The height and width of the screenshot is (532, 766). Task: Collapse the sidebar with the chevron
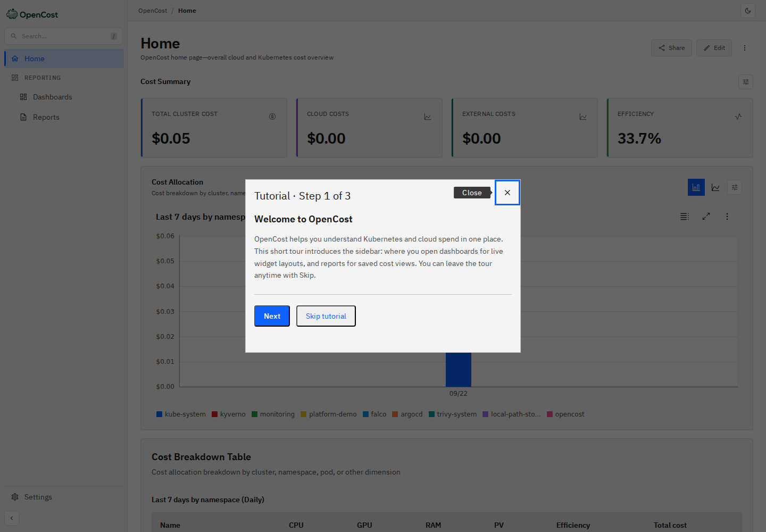click(x=12, y=518)
